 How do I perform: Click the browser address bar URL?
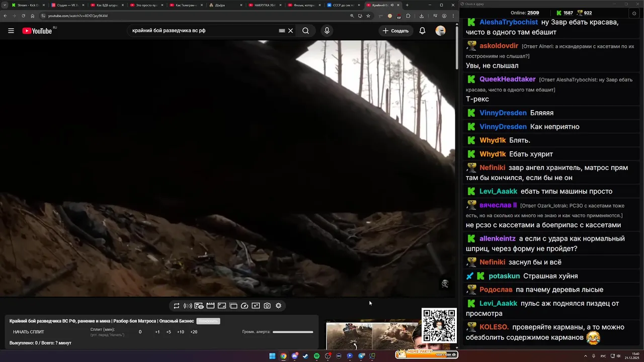pos(78,16)
